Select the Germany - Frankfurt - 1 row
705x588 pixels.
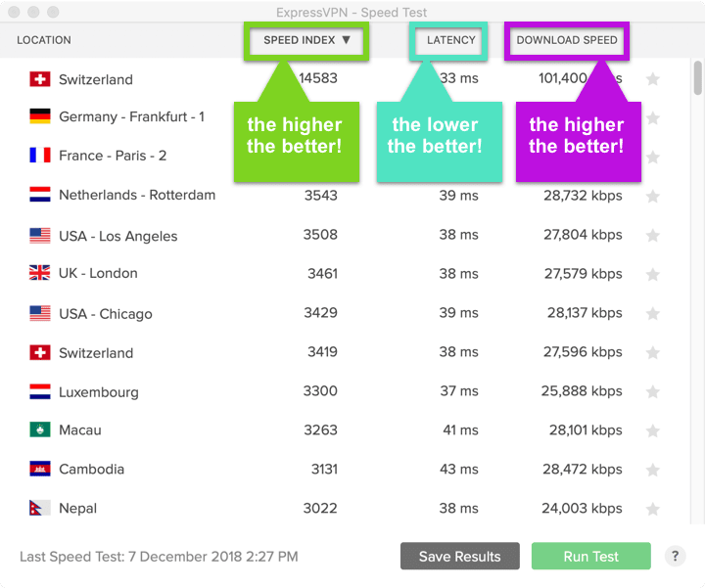click(x=131, y=117)
